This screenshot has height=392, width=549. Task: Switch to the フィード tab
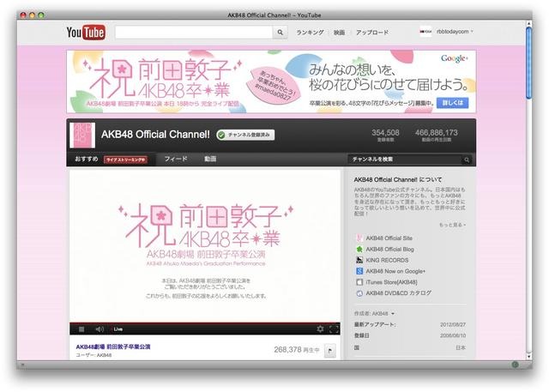(175, 159)
